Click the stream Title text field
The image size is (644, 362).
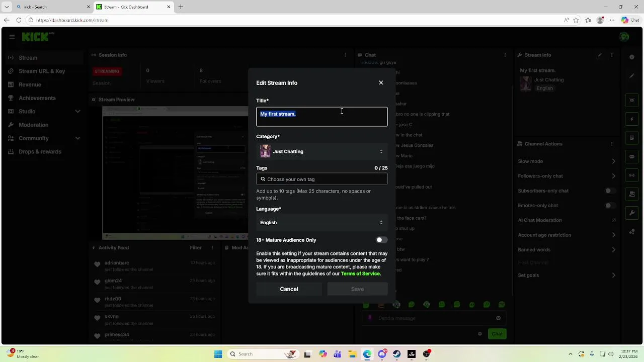[x=322, y=117]
